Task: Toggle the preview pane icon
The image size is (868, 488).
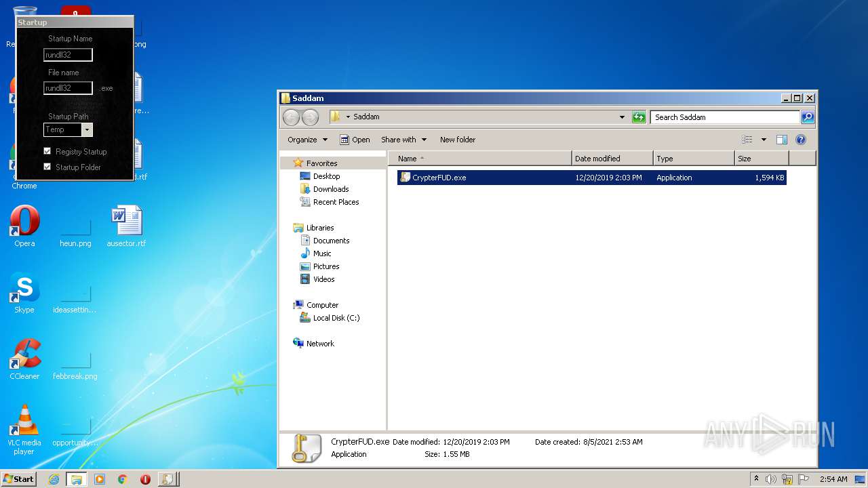Action: coord(782,140)
